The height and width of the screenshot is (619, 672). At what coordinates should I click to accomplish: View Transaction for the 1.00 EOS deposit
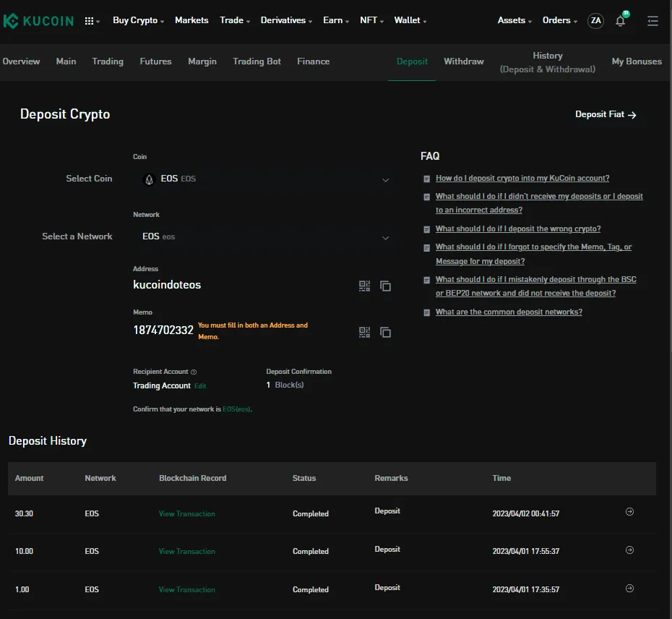coord(187,590)
